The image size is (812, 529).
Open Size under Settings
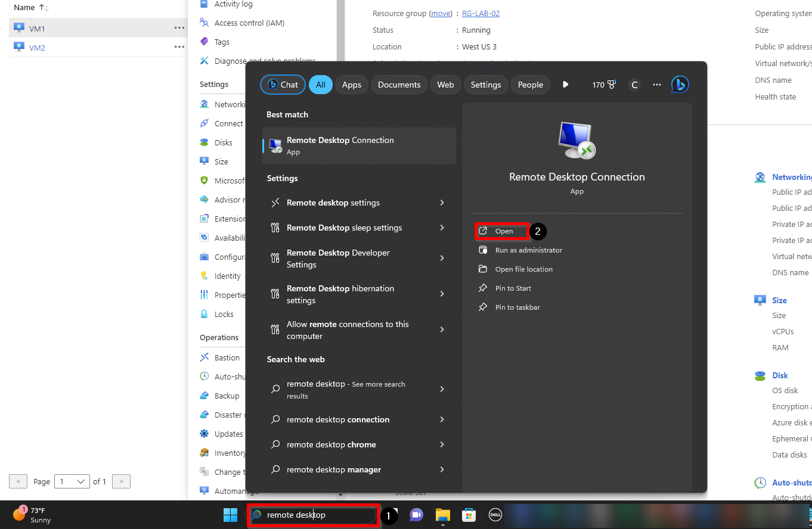[221, 162]
